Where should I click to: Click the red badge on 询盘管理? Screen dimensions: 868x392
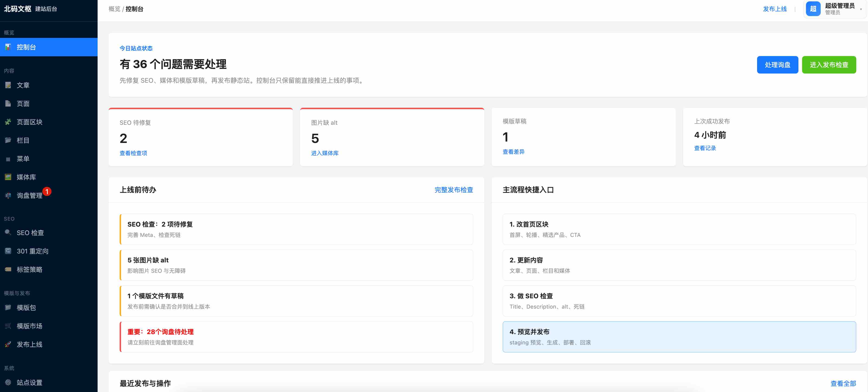(x=47, y=191)
